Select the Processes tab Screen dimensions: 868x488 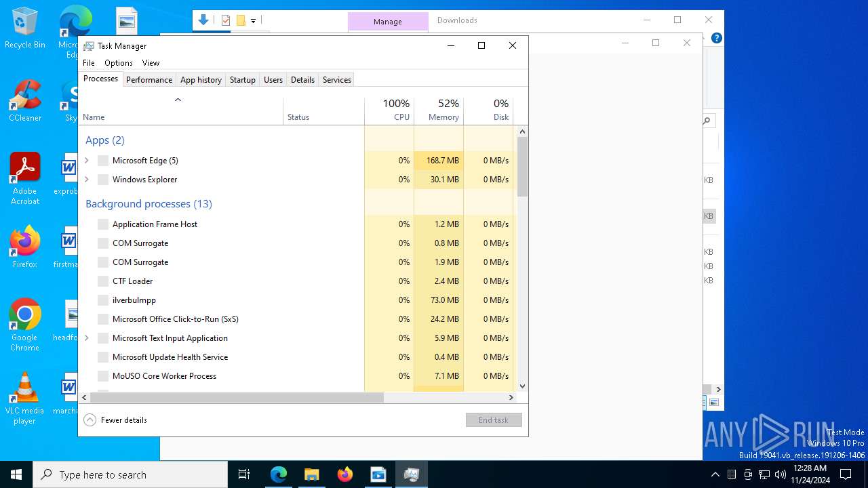click(100, 79)
